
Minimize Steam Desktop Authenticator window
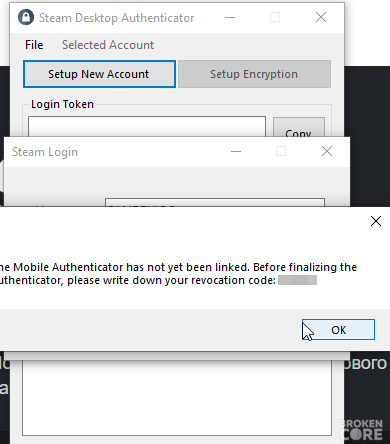click(230, 17)
